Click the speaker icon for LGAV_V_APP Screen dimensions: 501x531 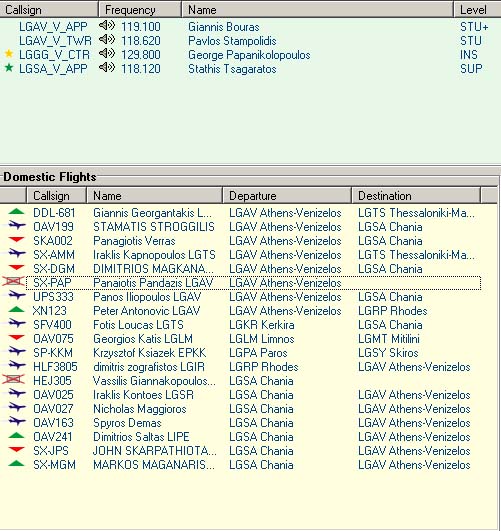pos(107,26)
